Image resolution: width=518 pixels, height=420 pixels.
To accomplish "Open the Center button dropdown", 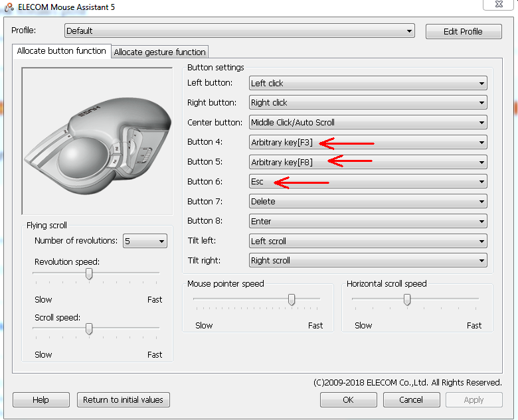I will click(x=368, y=123).
